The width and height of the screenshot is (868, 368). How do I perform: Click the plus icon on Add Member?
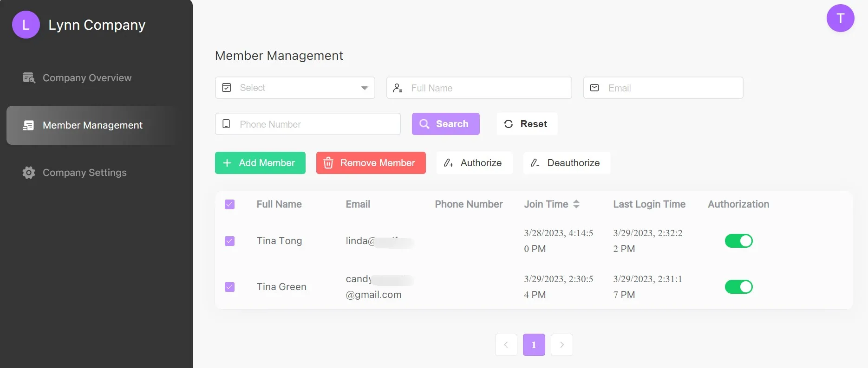click(227, 163)
